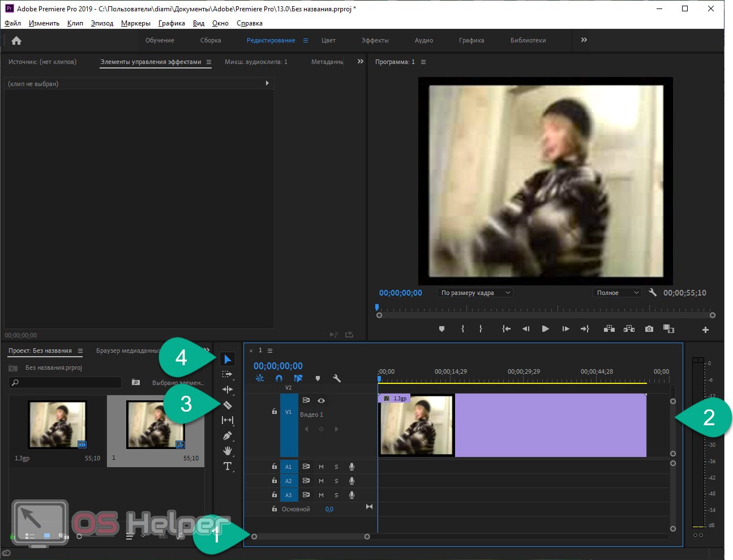Mute audio track A1
This screenshot has width=733, height=560.
tap(321, 467)
